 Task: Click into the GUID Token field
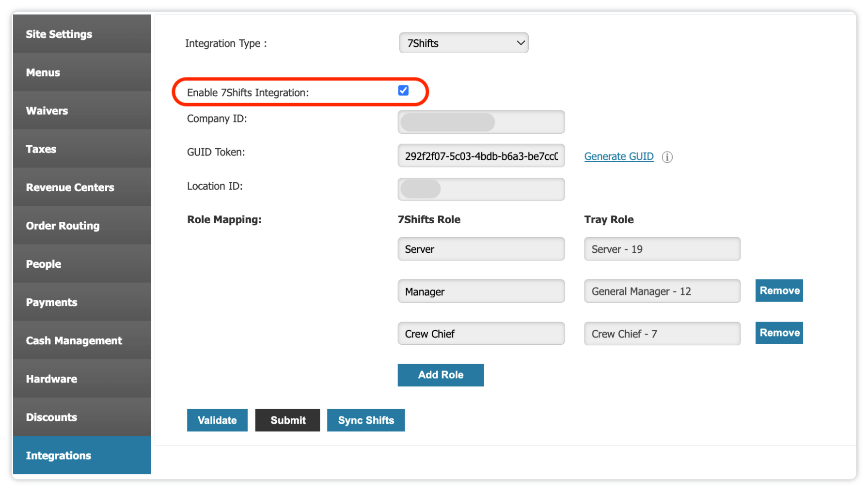click(x=481, y=156)
